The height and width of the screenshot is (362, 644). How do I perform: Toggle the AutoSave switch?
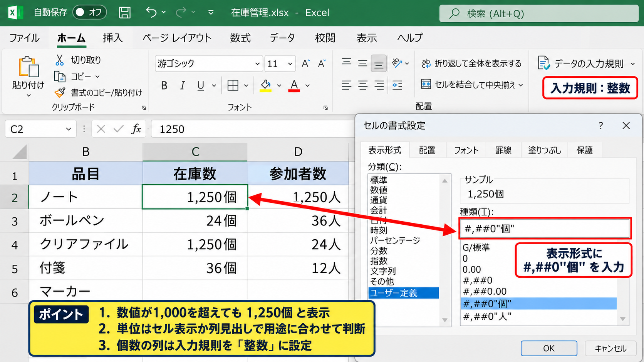(89, 12)
